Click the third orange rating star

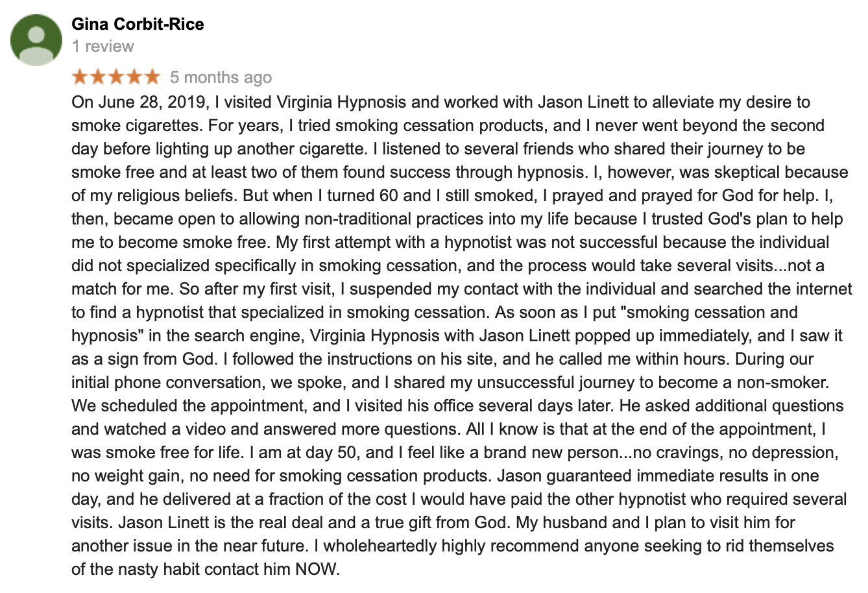[116, 77]
